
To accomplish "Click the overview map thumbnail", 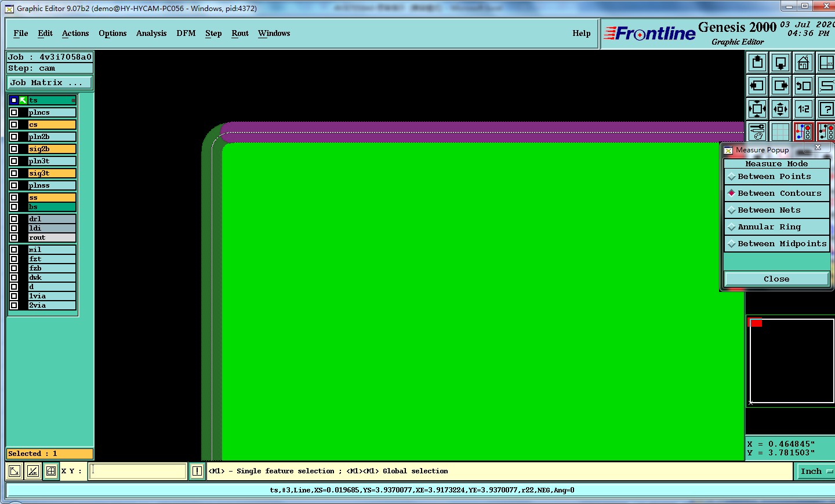I will [791, 361].
